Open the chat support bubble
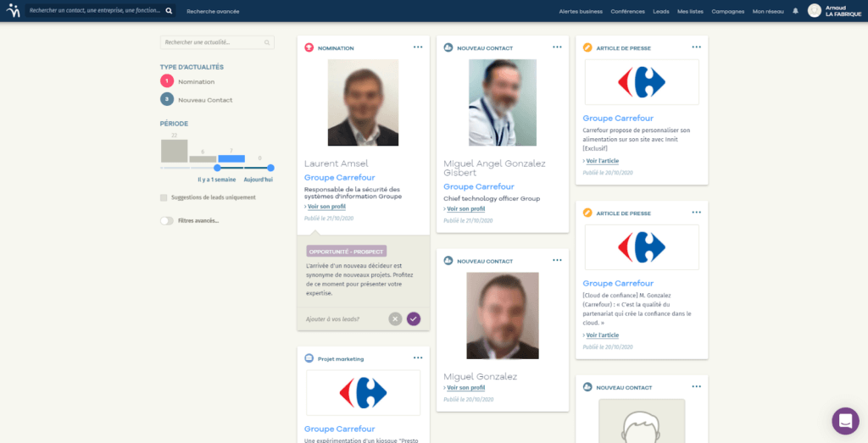868x443 pixels. [845, 420]
